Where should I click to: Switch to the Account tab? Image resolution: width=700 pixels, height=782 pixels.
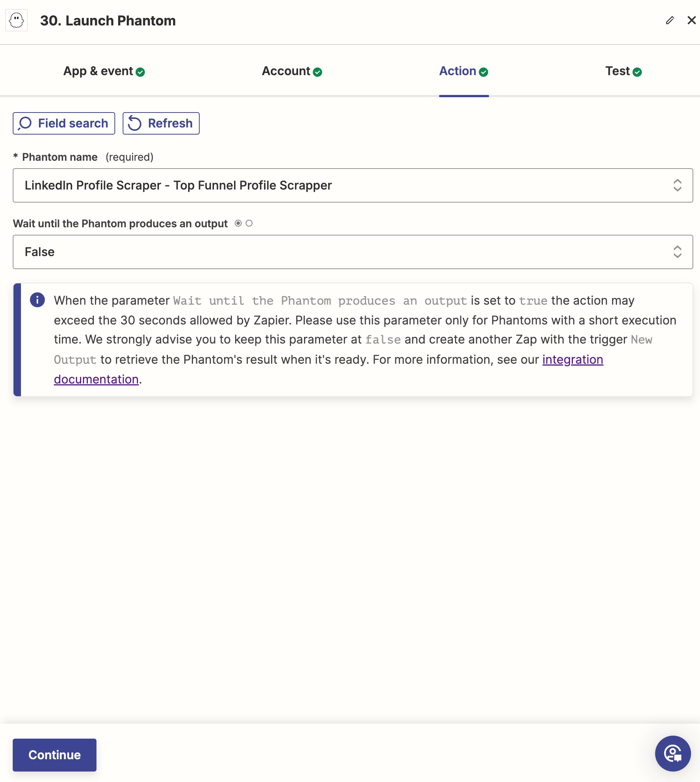[292, 71]
